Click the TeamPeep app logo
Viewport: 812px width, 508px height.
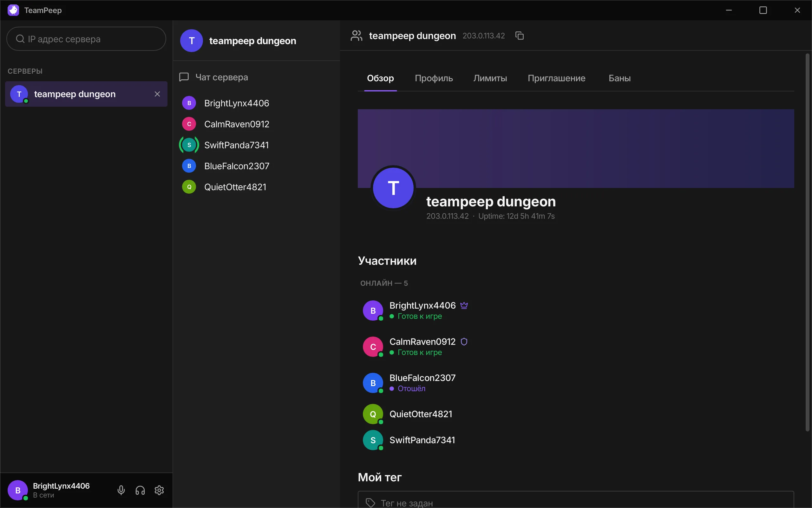13,10
